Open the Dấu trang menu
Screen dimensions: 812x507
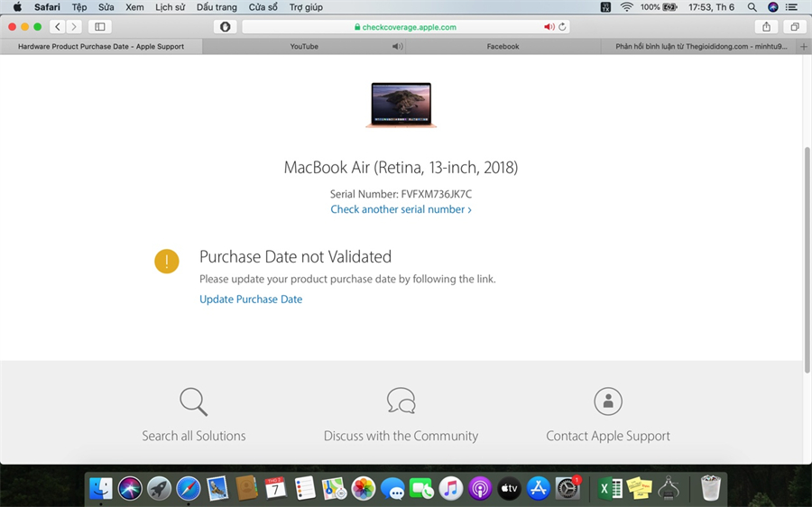click(217, 7)
